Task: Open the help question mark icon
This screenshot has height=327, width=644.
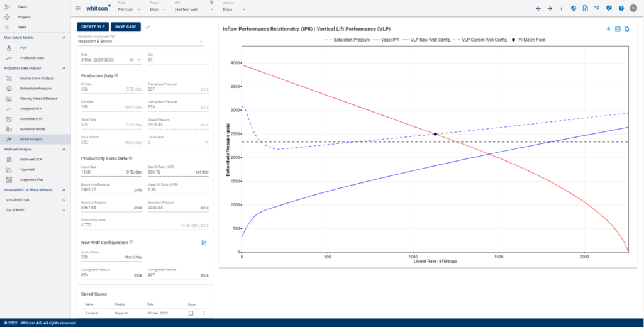Action: 621,8
